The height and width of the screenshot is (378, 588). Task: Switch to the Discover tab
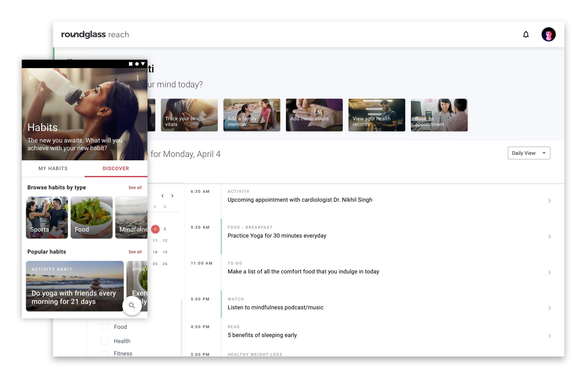116,168
